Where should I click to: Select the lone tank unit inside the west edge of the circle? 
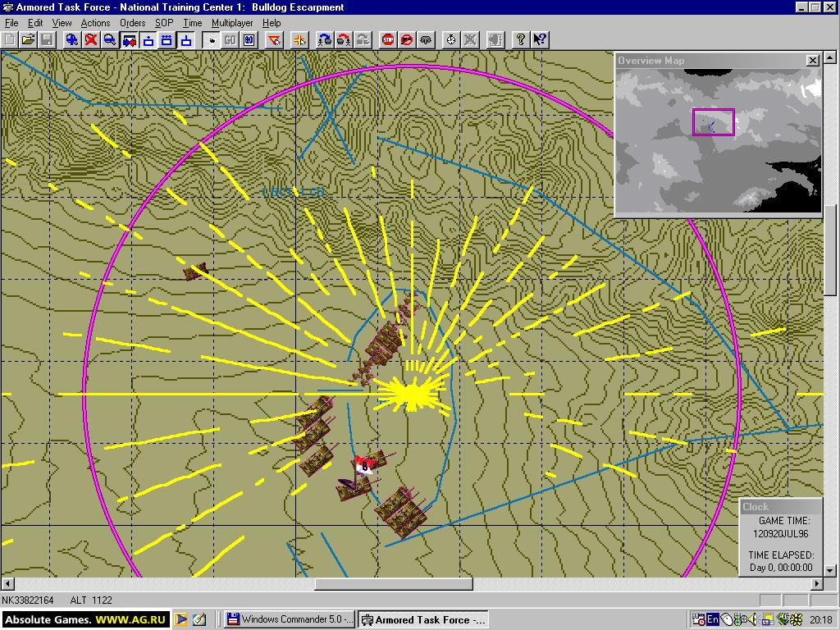195,272
